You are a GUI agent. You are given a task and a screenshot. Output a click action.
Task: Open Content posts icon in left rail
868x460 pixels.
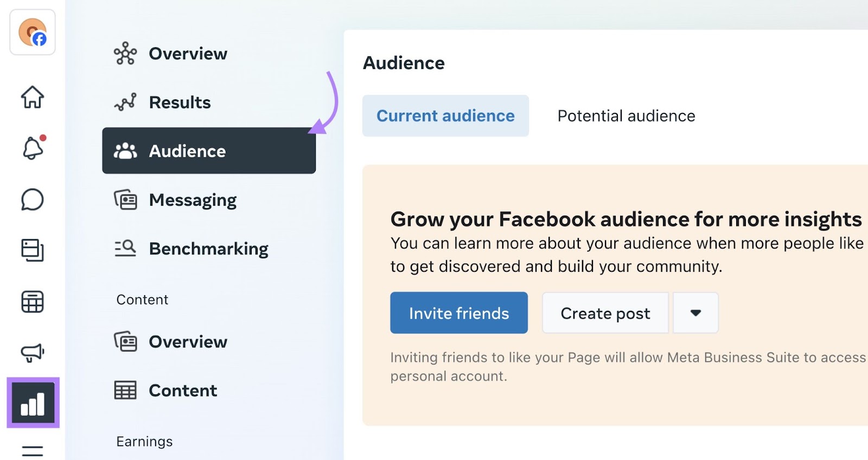click(x=33, y=250)
